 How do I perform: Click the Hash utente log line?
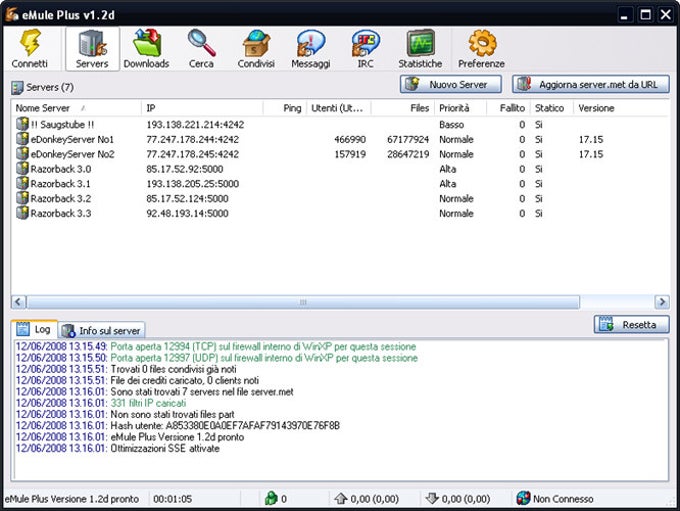(x=178, y=426)
